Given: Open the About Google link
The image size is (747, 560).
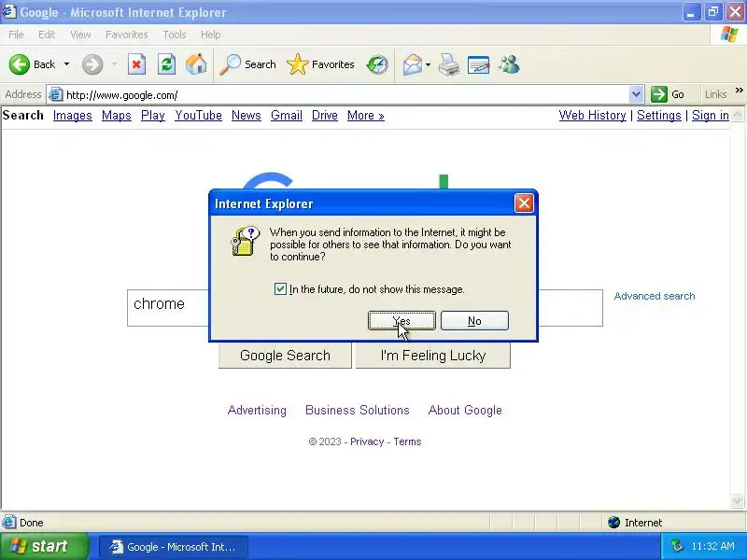Looking at the screenshot, I should click(x=465, y=410).
